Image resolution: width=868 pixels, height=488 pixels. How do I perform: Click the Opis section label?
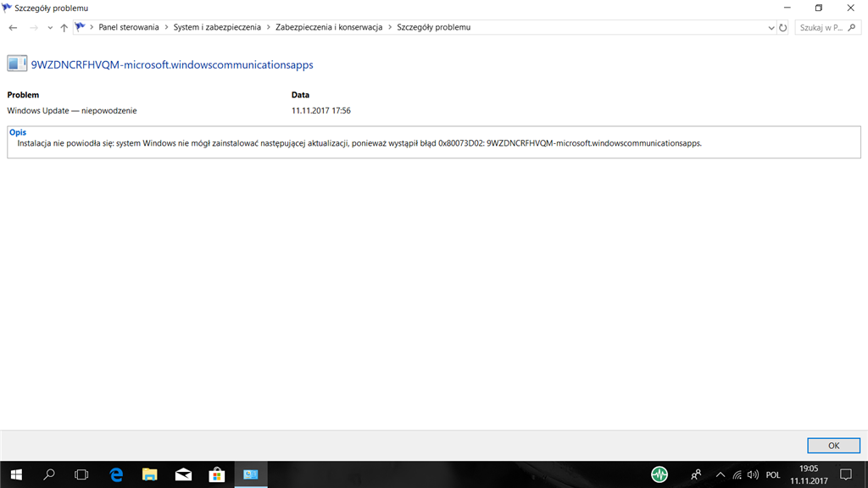(18, 132)
